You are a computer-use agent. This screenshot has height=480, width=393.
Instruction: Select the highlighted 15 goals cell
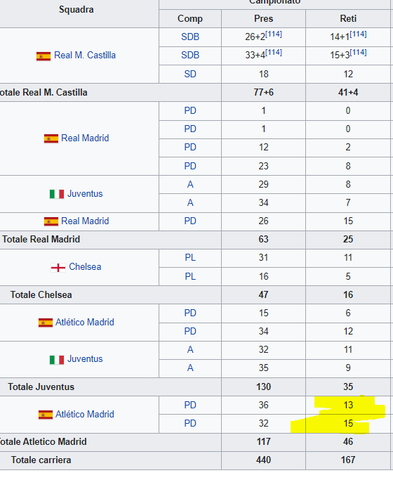click(x=348, y=424)
